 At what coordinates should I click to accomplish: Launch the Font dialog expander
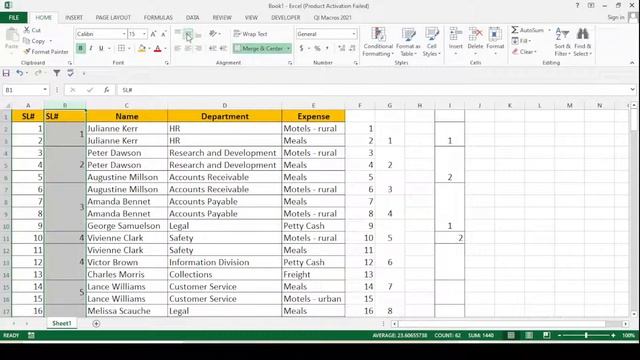[167, 63]
